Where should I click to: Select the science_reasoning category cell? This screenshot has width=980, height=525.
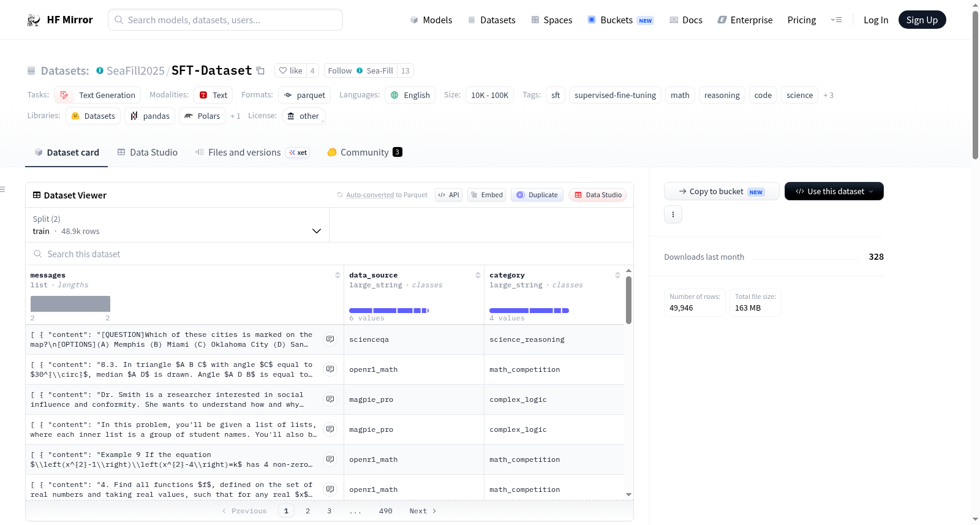(x=554, y=339)
